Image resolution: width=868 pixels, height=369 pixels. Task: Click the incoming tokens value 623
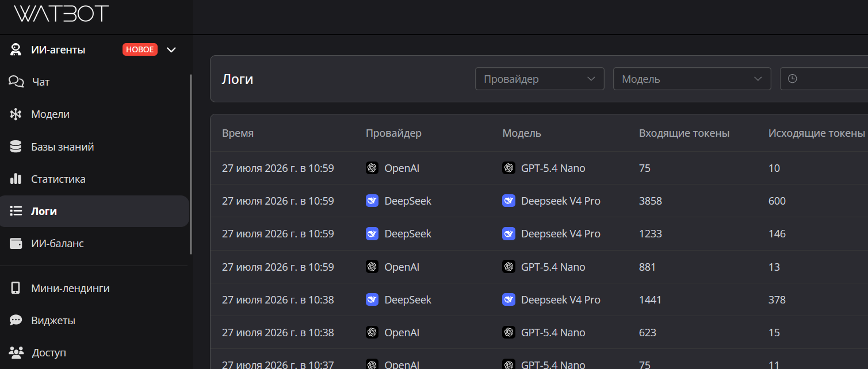tap(648, 332)
